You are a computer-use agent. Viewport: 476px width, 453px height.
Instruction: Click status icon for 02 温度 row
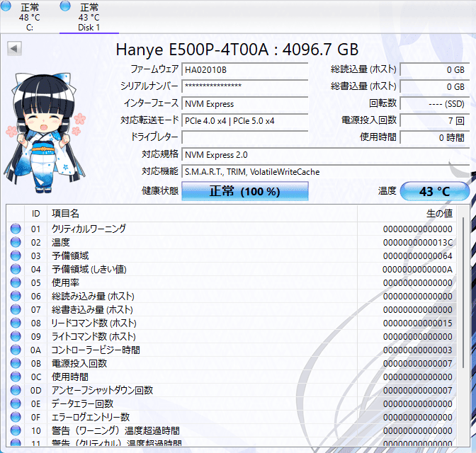point(16,242)
